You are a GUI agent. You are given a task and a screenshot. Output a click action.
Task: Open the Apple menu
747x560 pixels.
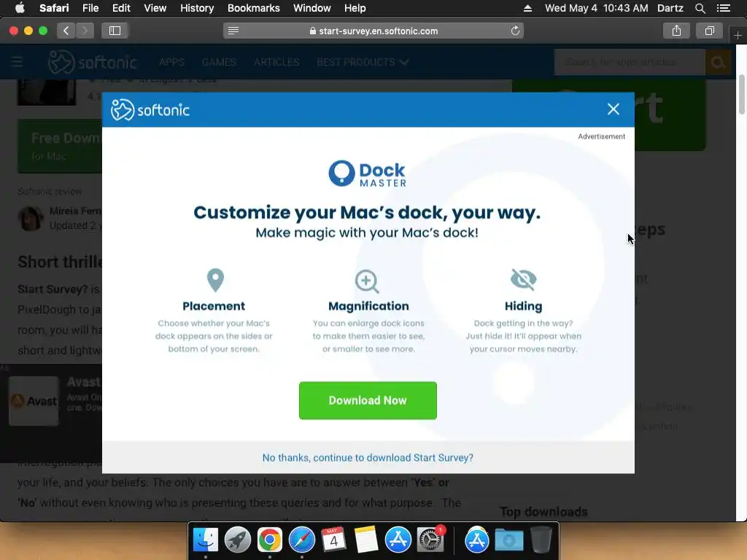(x=20, y=8)
